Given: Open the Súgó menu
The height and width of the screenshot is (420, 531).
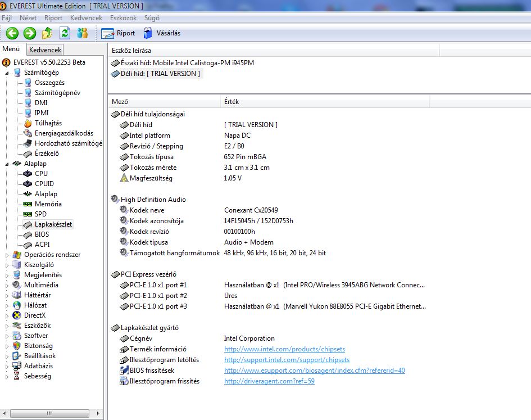Looking at the screenshot, I should point(152,18).
